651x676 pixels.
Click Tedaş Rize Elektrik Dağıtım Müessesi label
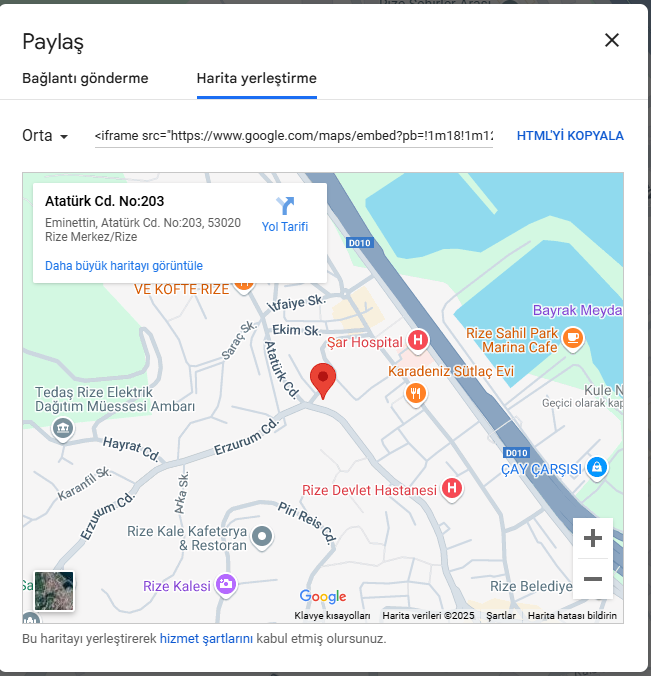115,399
